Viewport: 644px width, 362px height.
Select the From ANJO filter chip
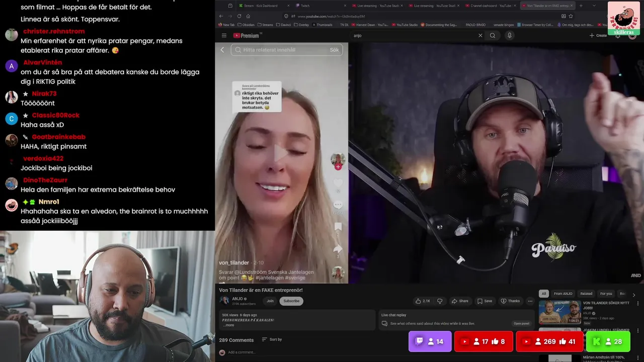pos(563,294)
